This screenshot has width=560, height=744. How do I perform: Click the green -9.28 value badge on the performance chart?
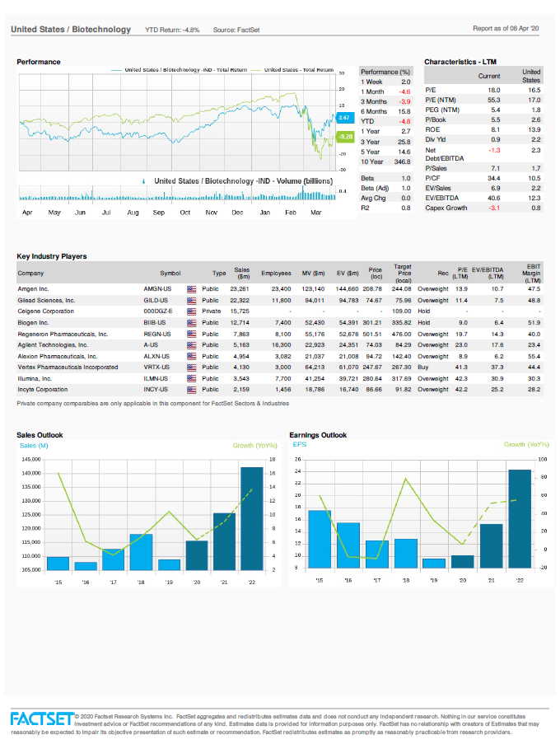345,137
